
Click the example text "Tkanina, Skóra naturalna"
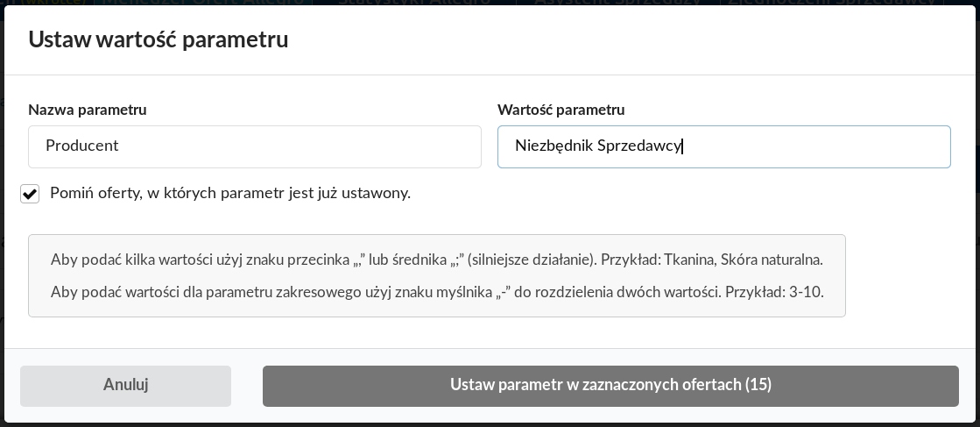(743, 260)
